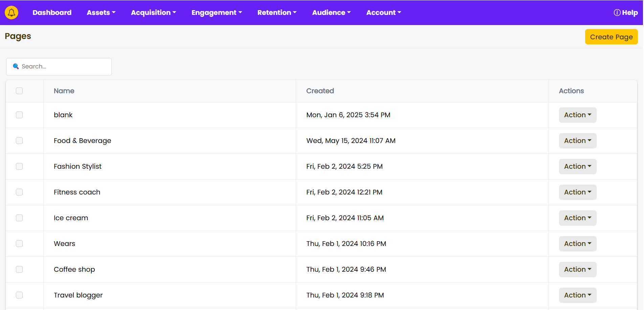Toggle the select-all checkbox in header
644x310 pixels.
[19, 91]
